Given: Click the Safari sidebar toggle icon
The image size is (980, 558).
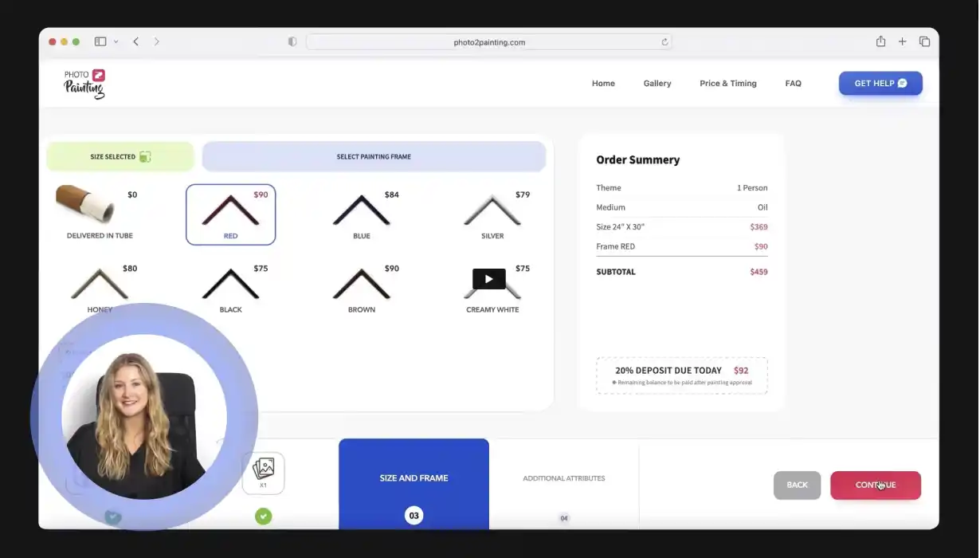Looking at the screenshot, I should (100, 41).
